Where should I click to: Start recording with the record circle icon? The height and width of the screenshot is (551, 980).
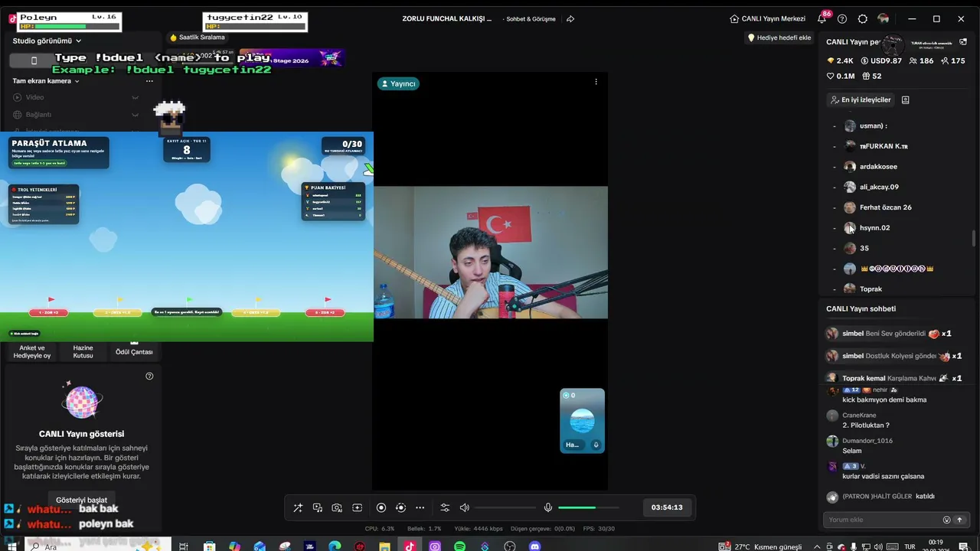pyautogui.click(x=381, y=507)
